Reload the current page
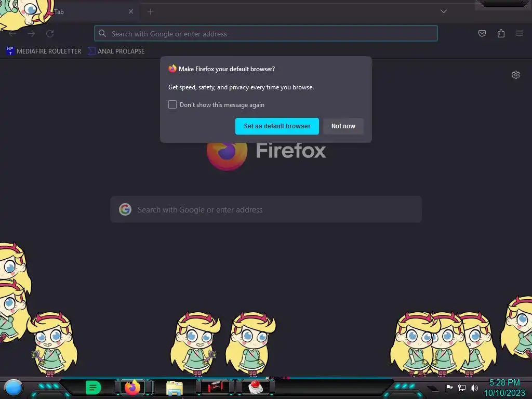Screen dimensions: 532x399 pyautogui.click(x=50, y=34)
